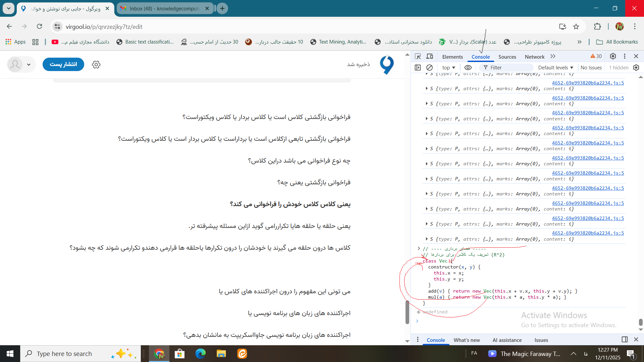The image size is (644, 362).
Task: Open the top context dropdown
Action: 448,67
